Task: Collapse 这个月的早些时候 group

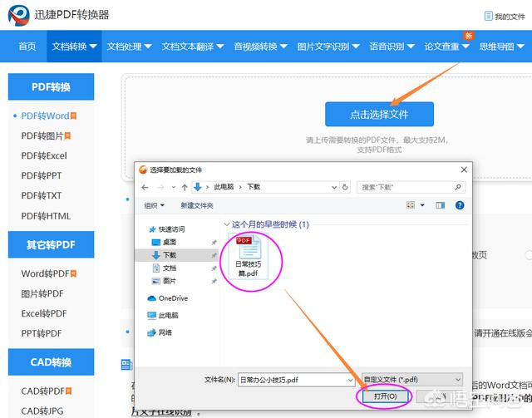Action: tap(227, 224)
